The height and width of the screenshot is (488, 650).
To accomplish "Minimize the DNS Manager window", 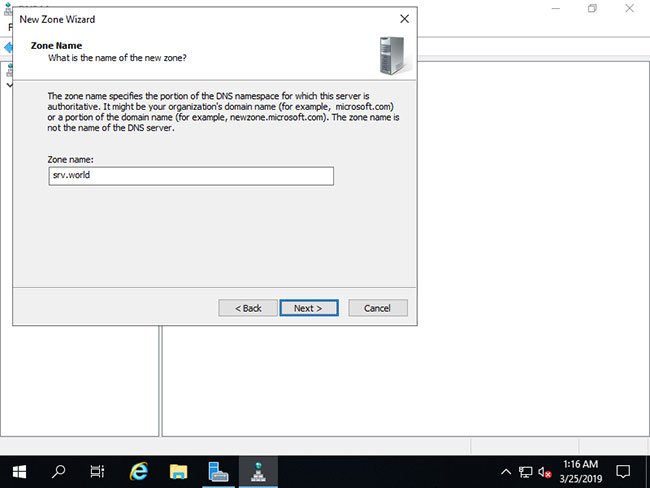I will point(556,8).
